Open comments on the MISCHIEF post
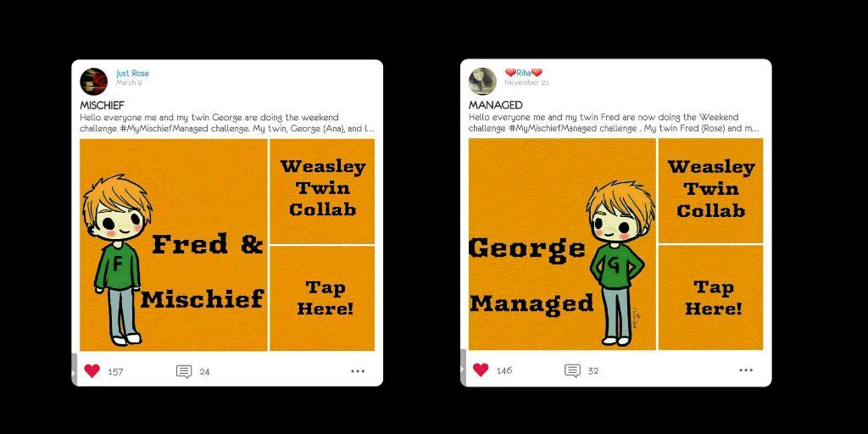The width and height of the screenshot is (868, 434). (x=184, y=371)
